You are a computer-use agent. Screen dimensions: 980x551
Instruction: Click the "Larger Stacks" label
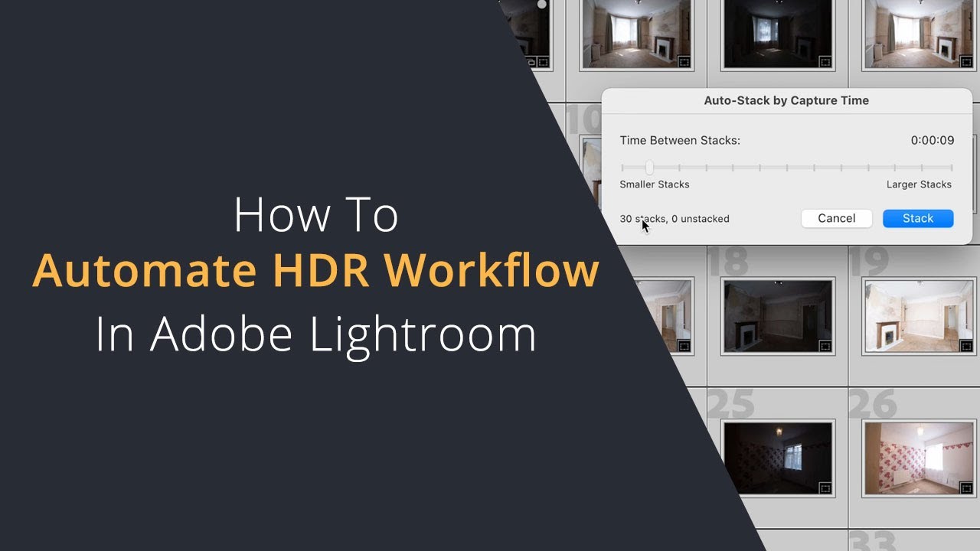(919, 184)
